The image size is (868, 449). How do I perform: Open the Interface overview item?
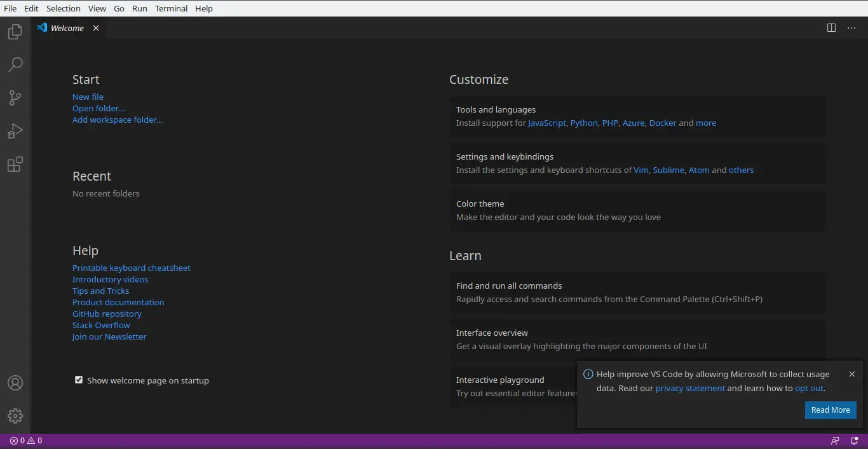637,340
